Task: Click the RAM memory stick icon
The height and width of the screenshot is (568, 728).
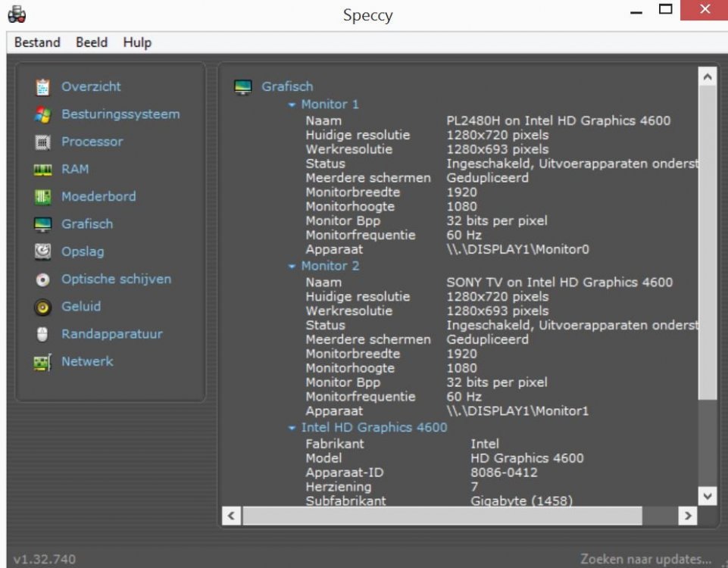Action: click(43, 170)
